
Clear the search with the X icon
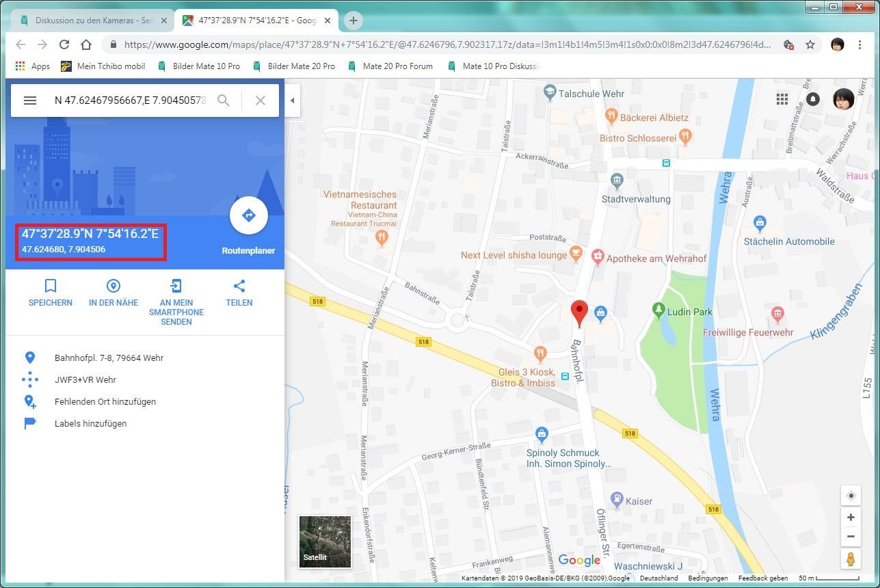click(261, 101)
